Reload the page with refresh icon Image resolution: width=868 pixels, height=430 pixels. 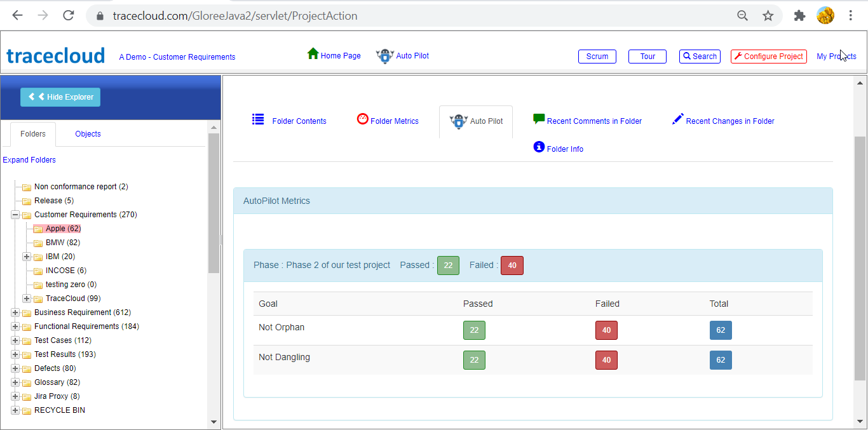tap(69, 16)
